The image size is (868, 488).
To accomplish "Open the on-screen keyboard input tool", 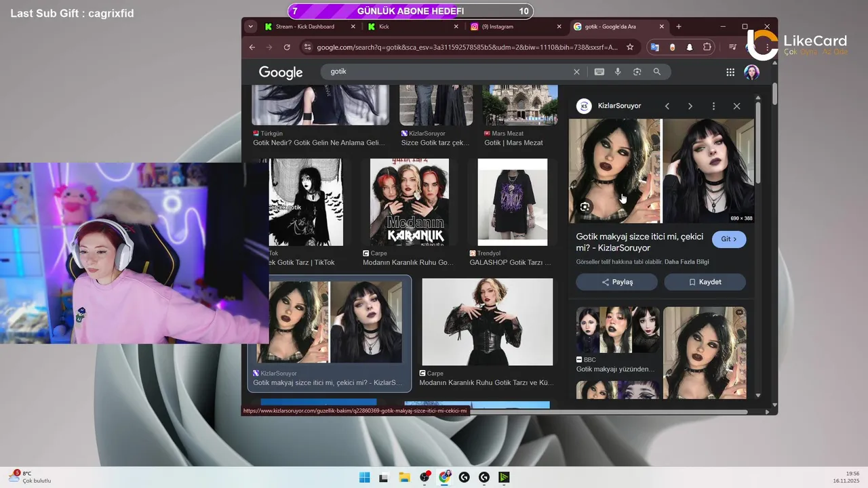I will (x=599, y=72).
